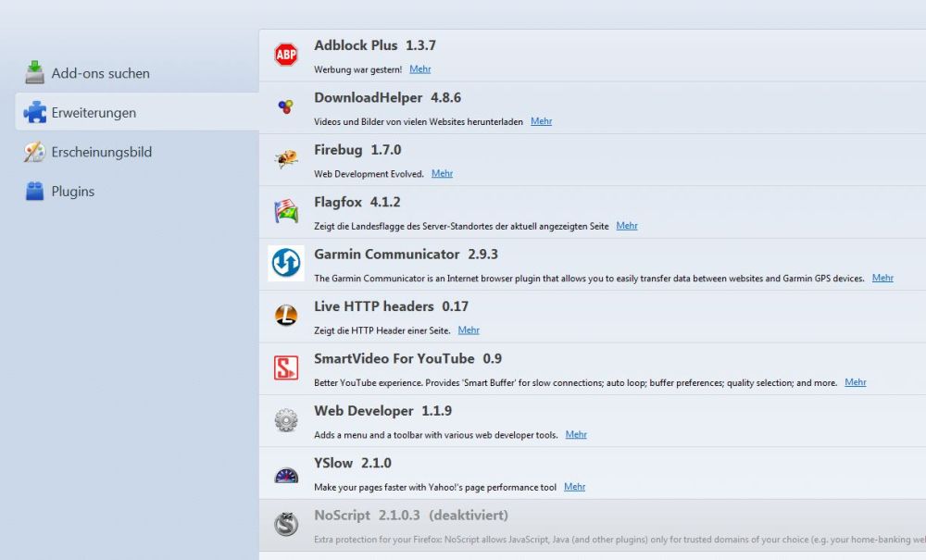Switch to the Erscheinungsbild category
This screenshot has width=926, height=560.
pyautogui.click(x=89, y=152)
